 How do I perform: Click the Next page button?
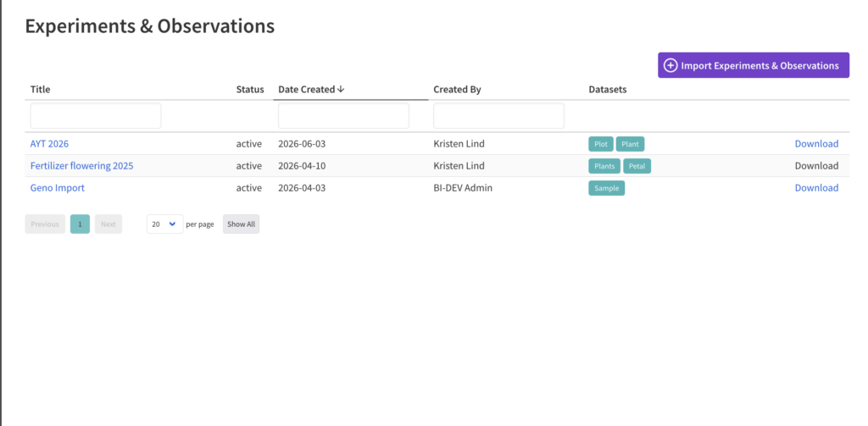(108, 224)
